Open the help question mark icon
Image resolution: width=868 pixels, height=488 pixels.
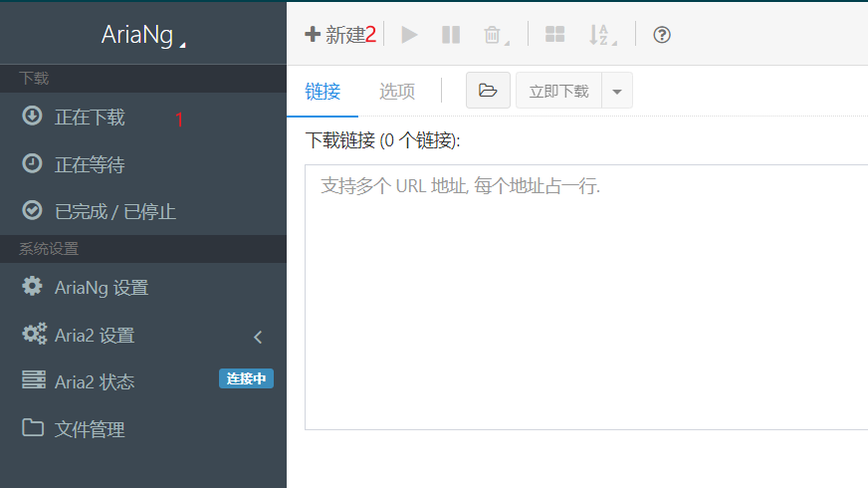point(662,35)
